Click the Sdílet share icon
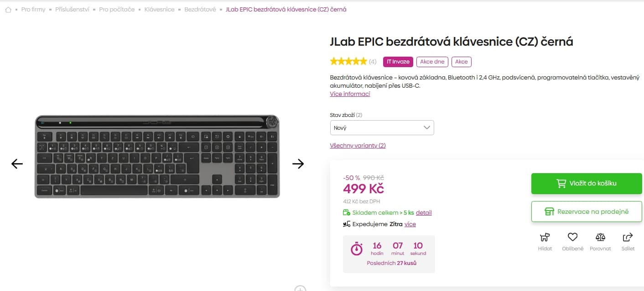The width and height of the screenshot is (644, 291). tap(628, 237)
